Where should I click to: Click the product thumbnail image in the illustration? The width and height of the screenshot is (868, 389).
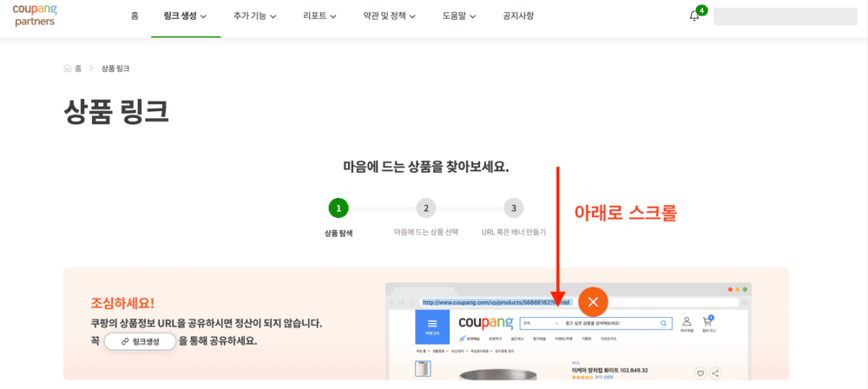pyautogui.click(x=424, y=368)
